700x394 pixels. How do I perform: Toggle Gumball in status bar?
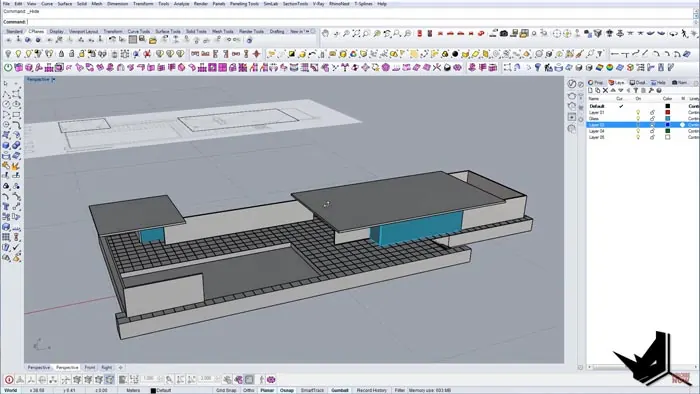[x=340, y=390]
